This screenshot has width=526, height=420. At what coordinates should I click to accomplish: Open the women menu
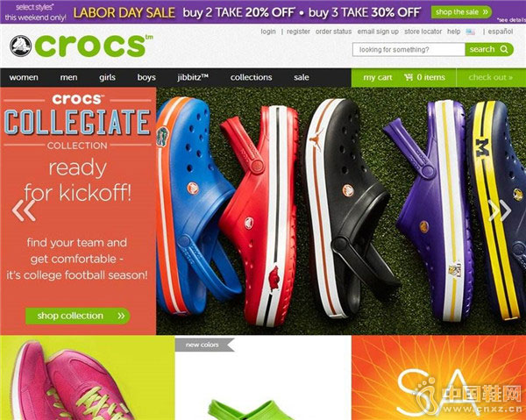(x=24, y=77)
